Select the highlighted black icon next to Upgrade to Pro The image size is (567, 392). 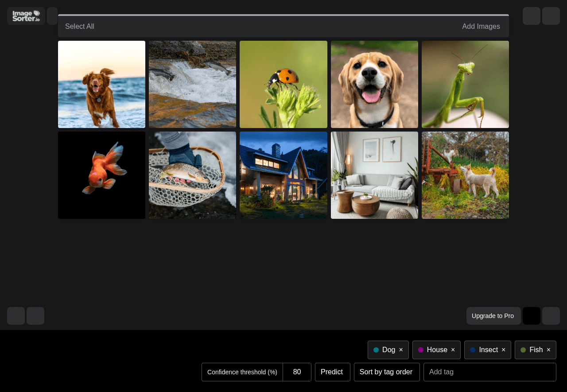[532, 316]
